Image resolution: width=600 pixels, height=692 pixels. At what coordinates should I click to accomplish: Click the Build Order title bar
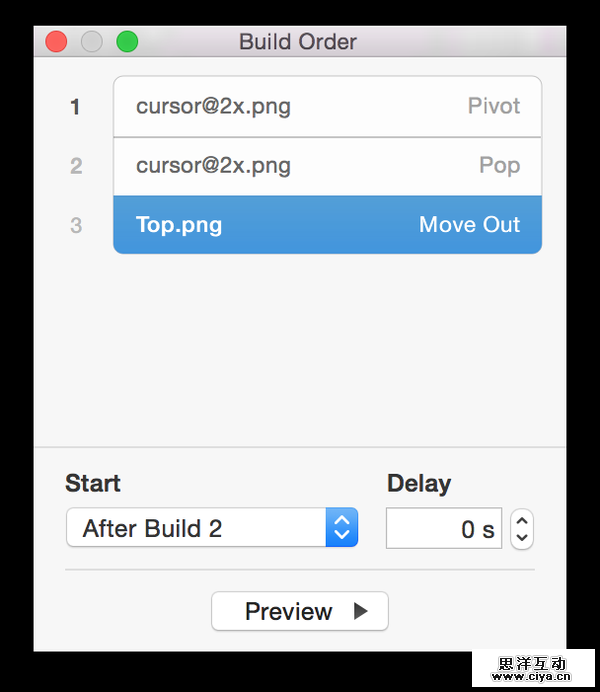298,42
